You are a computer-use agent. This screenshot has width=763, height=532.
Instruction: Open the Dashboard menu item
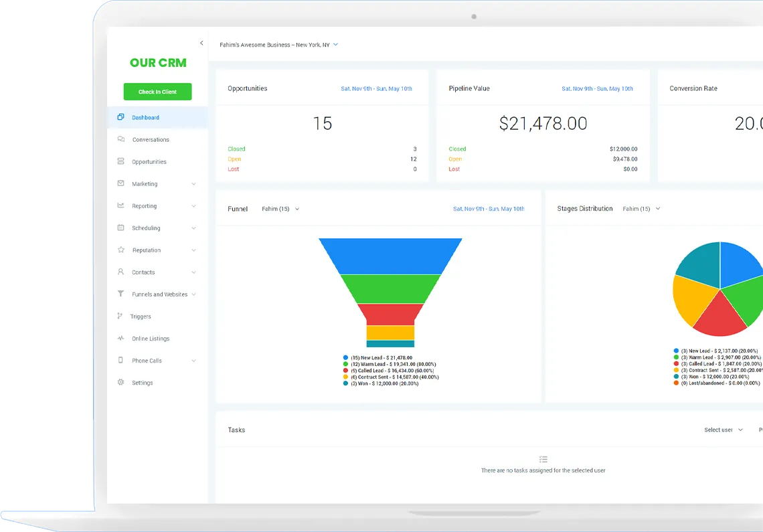(x=158, y=117)
